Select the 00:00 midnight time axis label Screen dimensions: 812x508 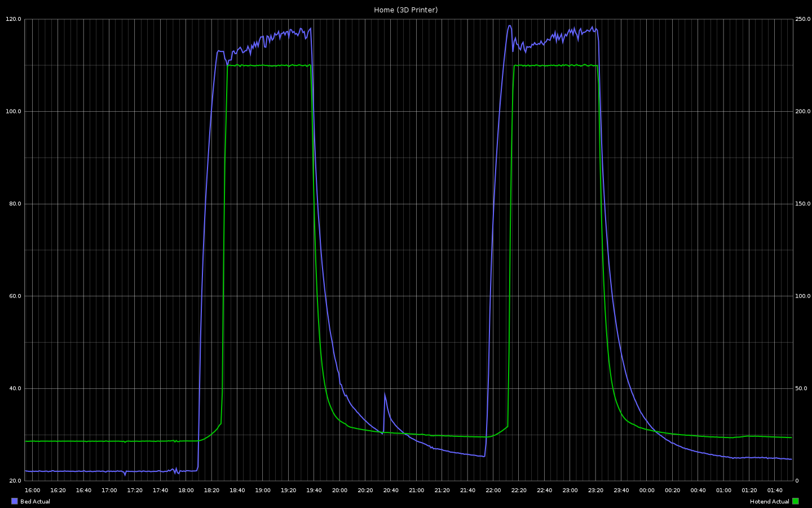(647, 491)
